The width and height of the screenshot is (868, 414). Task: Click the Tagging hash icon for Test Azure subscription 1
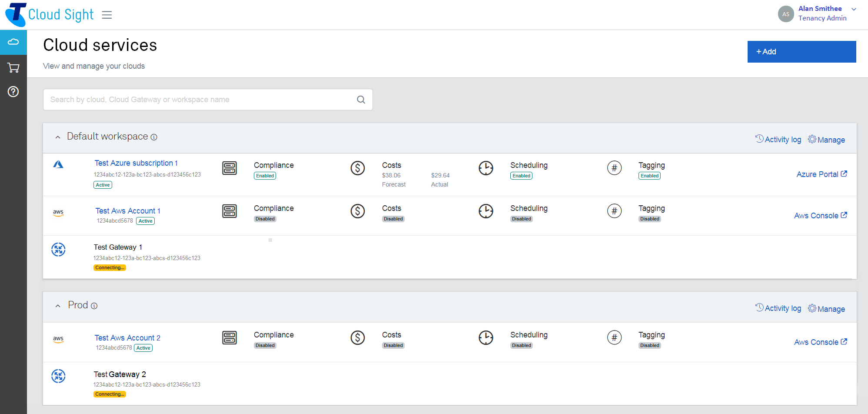click(x=614, y=168)
